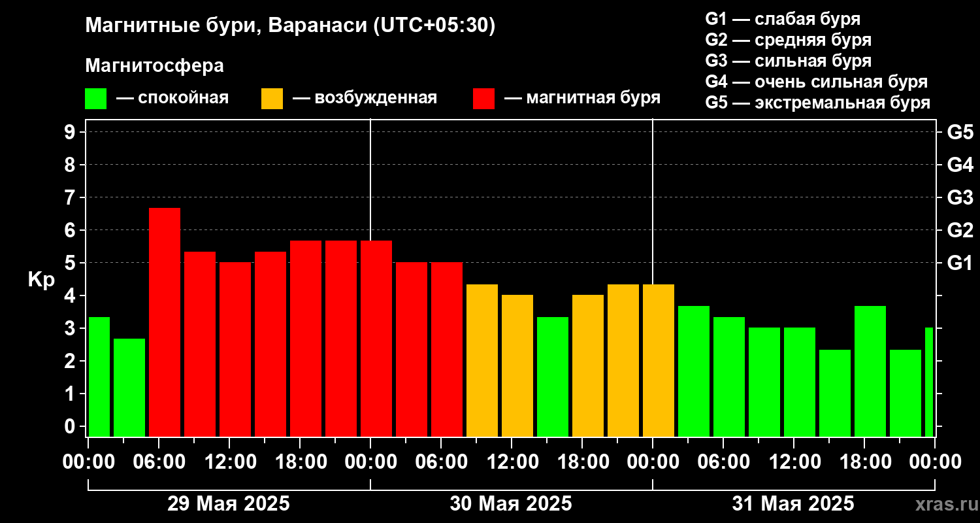The image size is (980, 523).
Task: Click the value '1' on the Kp axis
Action: coord(71,394)
